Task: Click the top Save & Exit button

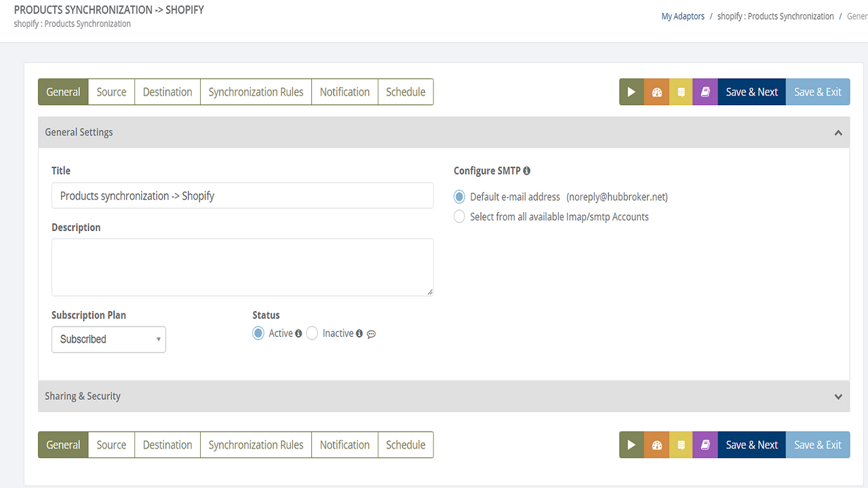Action: 818,92
